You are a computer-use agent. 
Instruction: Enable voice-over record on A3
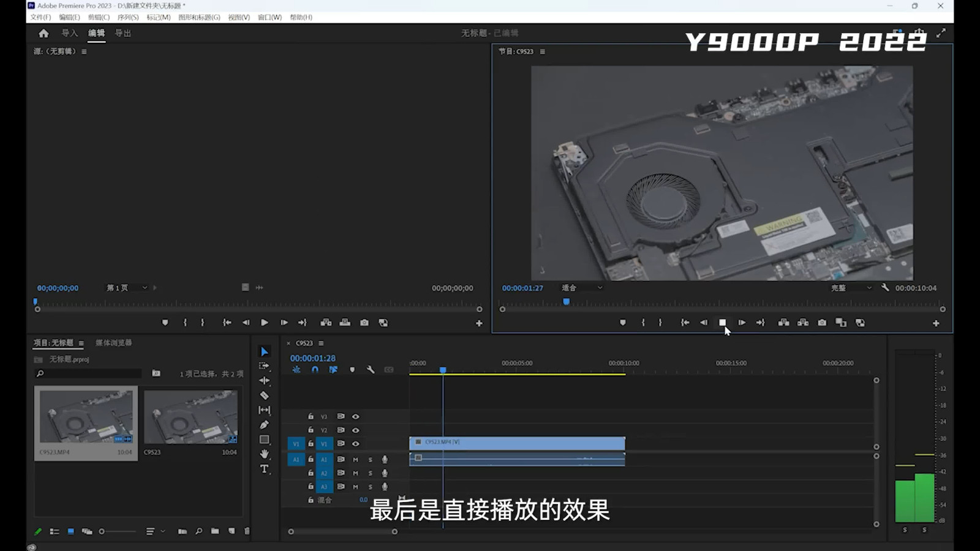click(x=385, y=487)
